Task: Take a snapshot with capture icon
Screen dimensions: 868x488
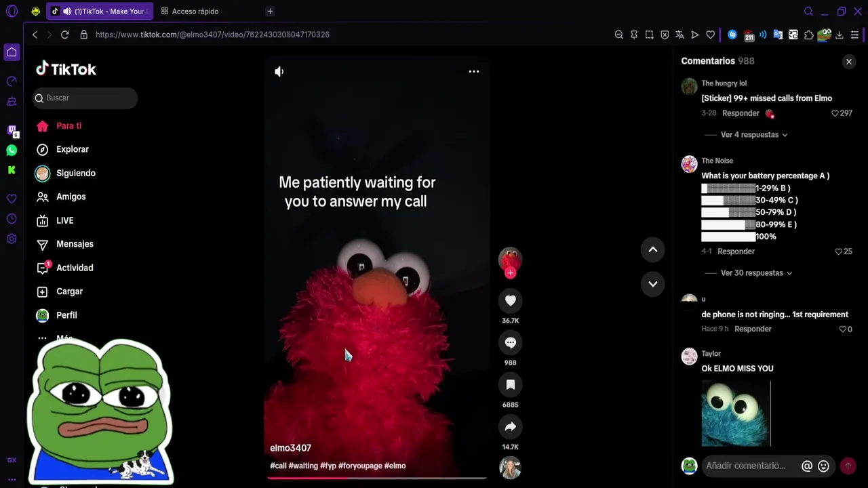Action: click(x=649, y=35)
